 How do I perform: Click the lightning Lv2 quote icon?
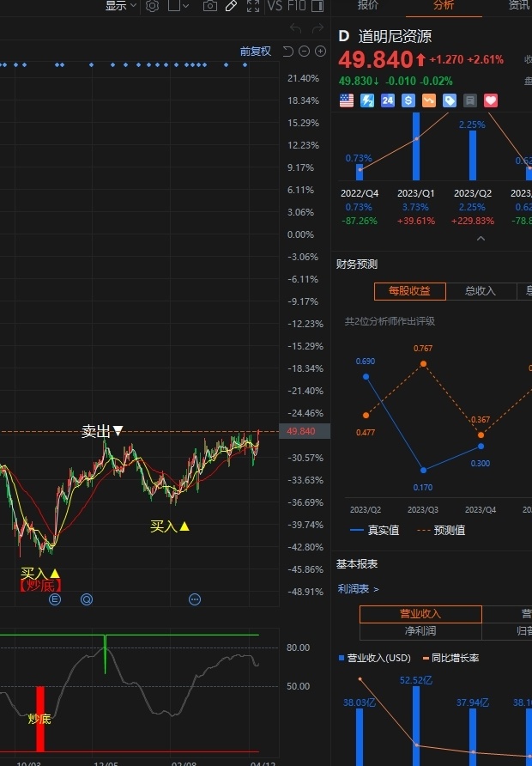click(x=367, y=100)
